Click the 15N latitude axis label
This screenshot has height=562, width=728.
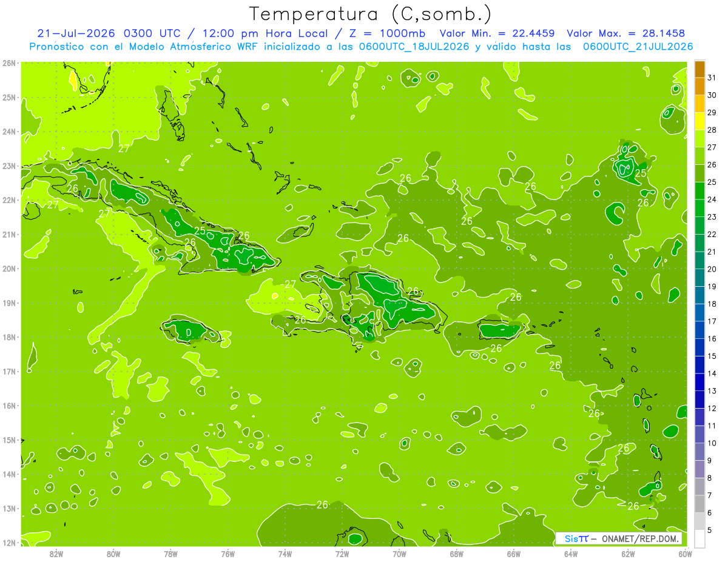[x=9, y=440]
